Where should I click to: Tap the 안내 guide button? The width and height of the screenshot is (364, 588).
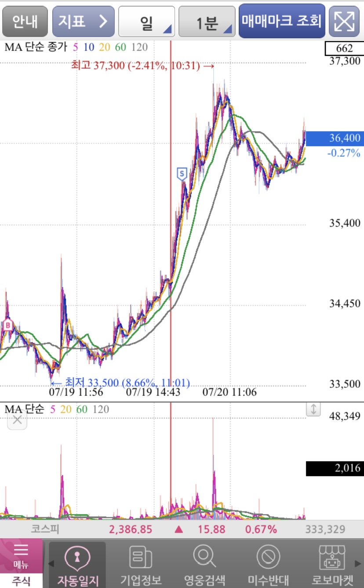pyautogui.click(x=25, y=21)
